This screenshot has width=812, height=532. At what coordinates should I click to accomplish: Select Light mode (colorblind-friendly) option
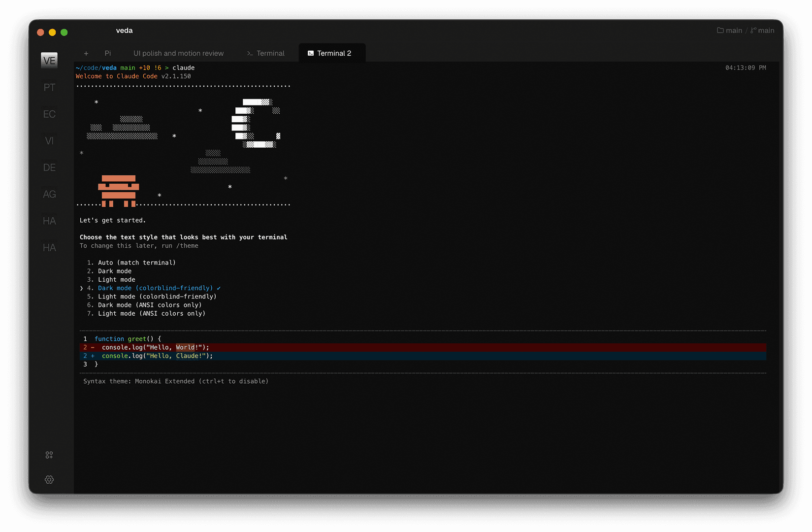click(152, 297)
